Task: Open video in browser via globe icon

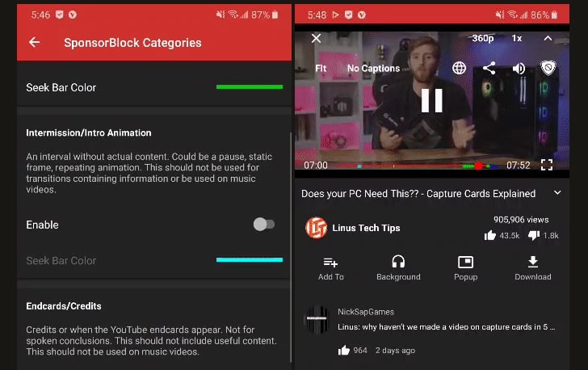Action: point(459,69)
